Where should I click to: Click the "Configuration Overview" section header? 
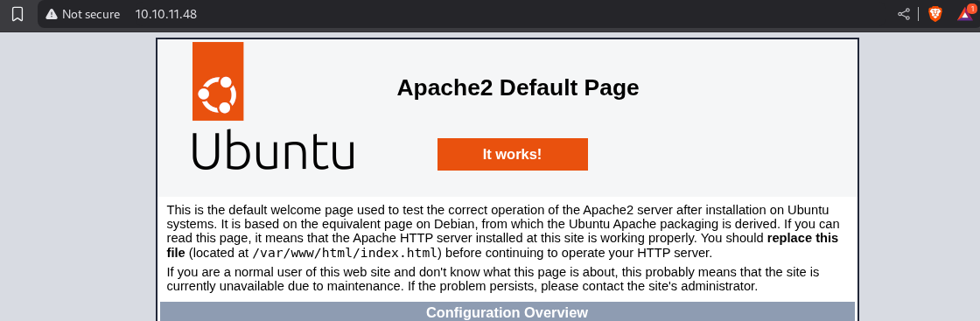(507, 312)
